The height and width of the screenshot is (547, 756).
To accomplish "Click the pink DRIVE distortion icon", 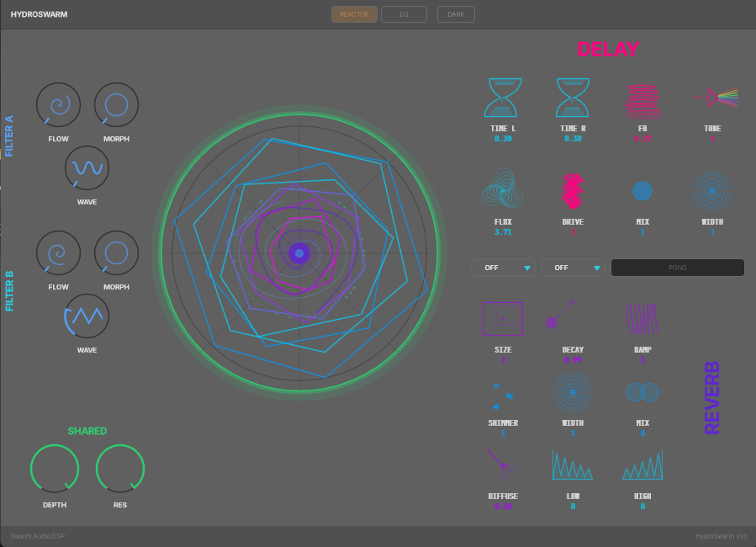I will (573, 191).
